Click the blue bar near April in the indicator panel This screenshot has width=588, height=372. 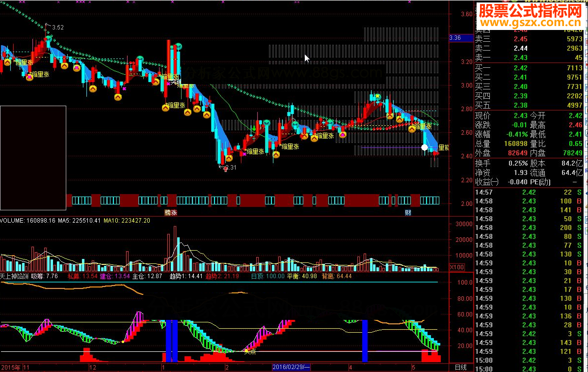pos(365,341)
